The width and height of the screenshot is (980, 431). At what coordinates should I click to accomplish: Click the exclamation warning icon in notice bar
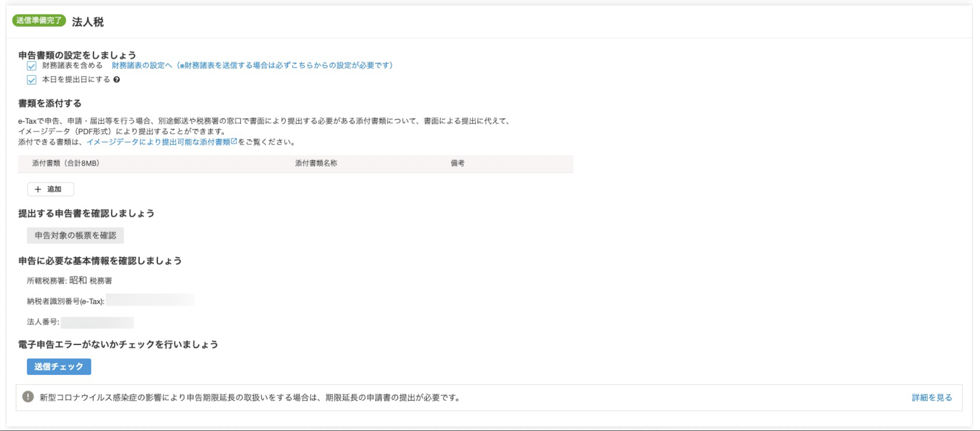click(28, 397)
